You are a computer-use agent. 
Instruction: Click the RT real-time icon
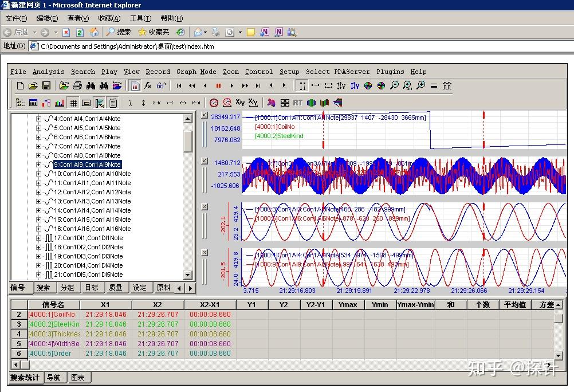coord(297,103)
